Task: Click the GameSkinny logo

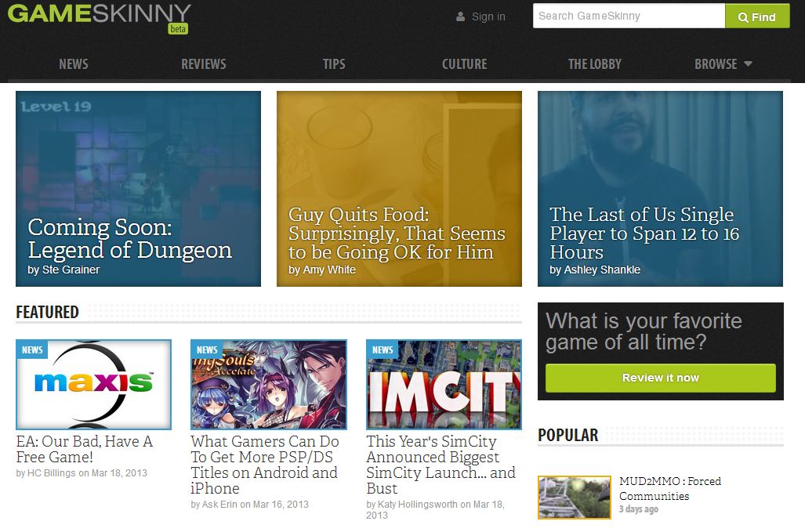Action: (x=99, y=17)
